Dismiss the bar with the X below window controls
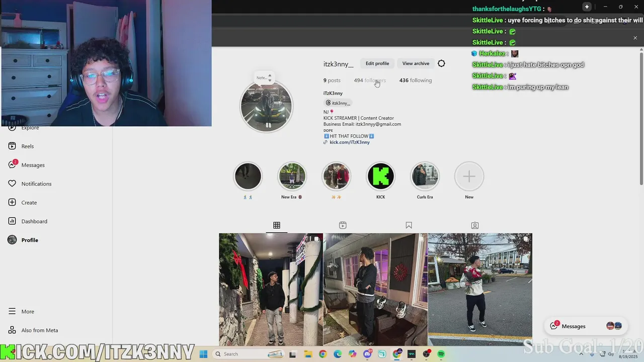The width and height of the screenshot is (644, 362). coord(635,38)
